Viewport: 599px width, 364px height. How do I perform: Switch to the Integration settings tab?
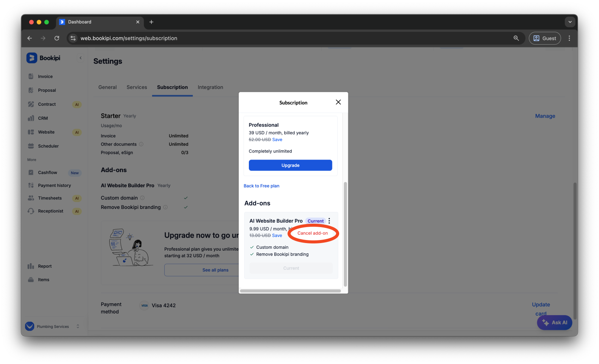(x=210, y=87)
